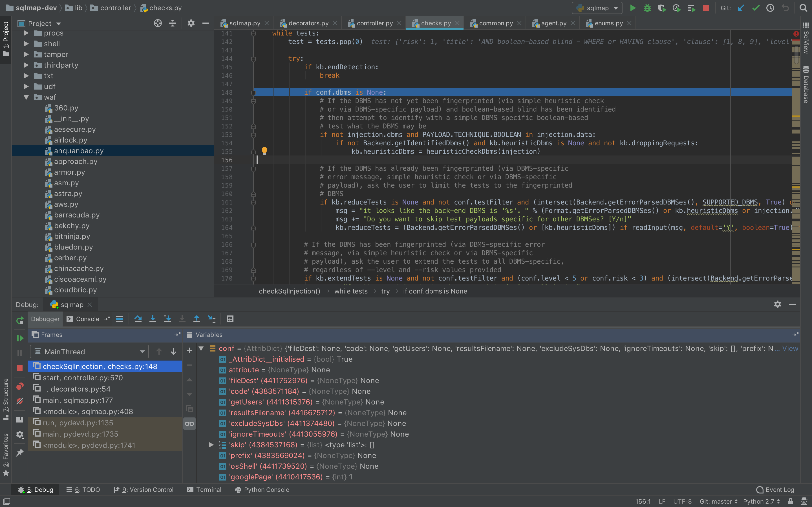Click the View link next to the conf variable
Screen dimensions: 812x507
(x=791, y=348)
